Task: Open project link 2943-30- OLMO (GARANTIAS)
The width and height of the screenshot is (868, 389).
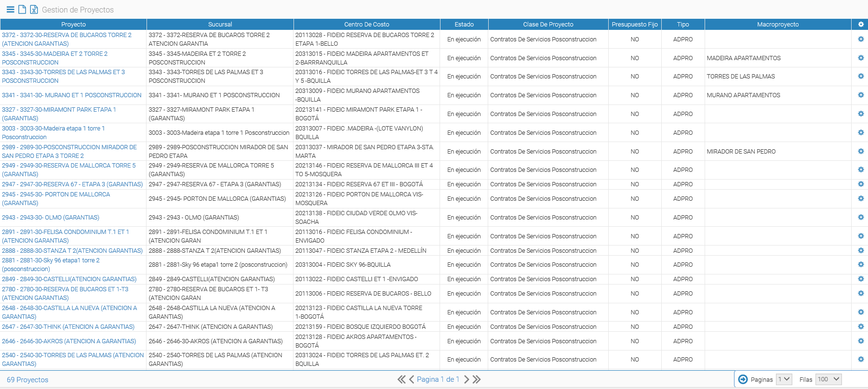Action: (51, 217)
